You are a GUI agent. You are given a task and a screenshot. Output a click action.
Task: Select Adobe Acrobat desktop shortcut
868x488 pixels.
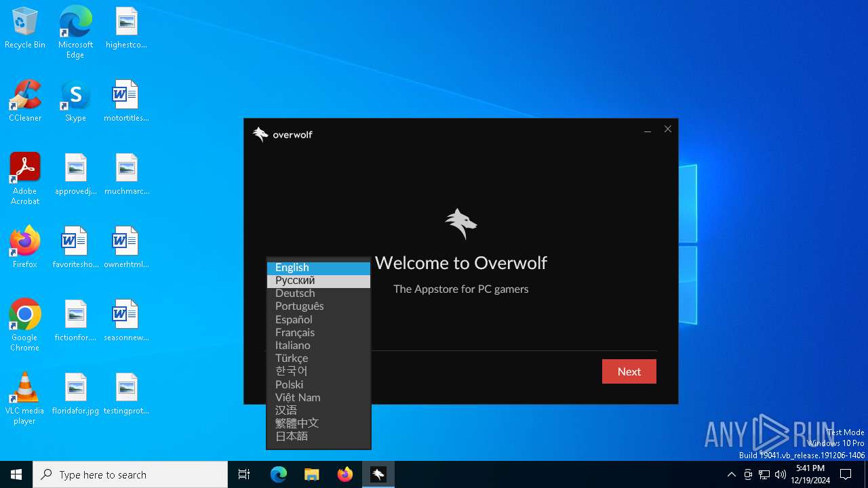pos(25,179)
